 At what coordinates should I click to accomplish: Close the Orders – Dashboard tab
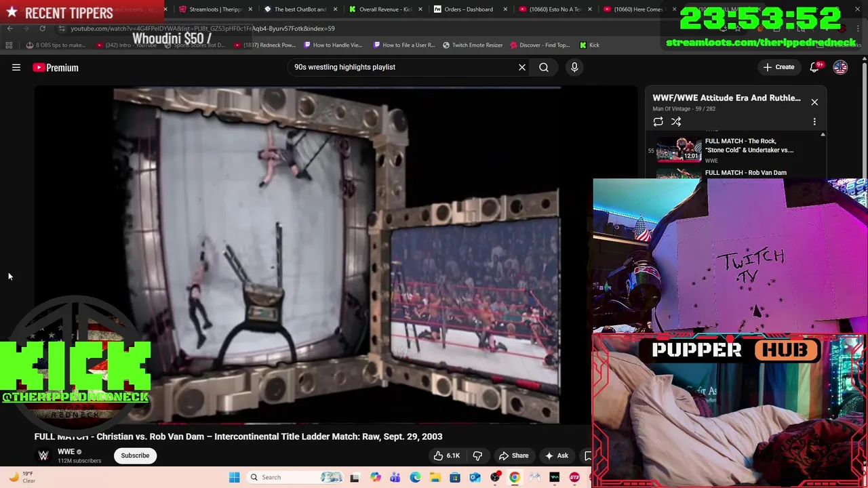click(505, 9)
